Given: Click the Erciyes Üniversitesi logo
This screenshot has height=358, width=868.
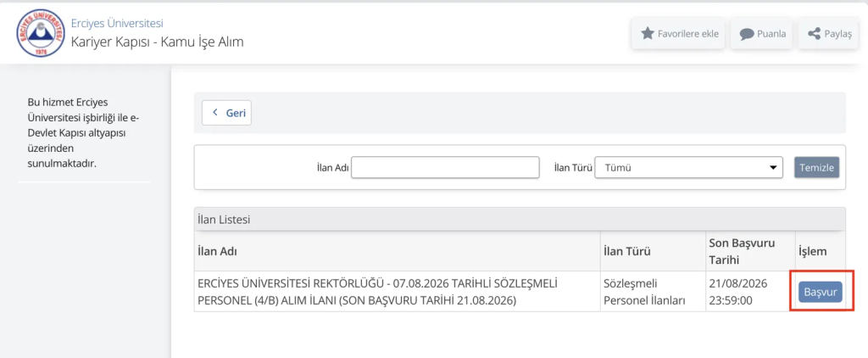Looking at the screenshot, I should pos(41,33).
